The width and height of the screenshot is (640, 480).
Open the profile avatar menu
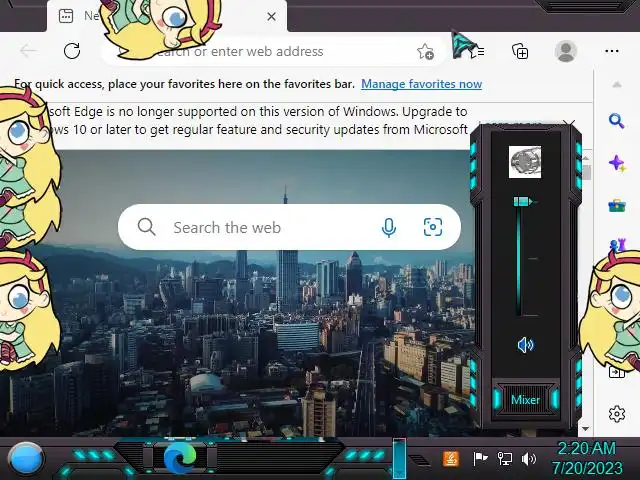[x=566, y=51]
